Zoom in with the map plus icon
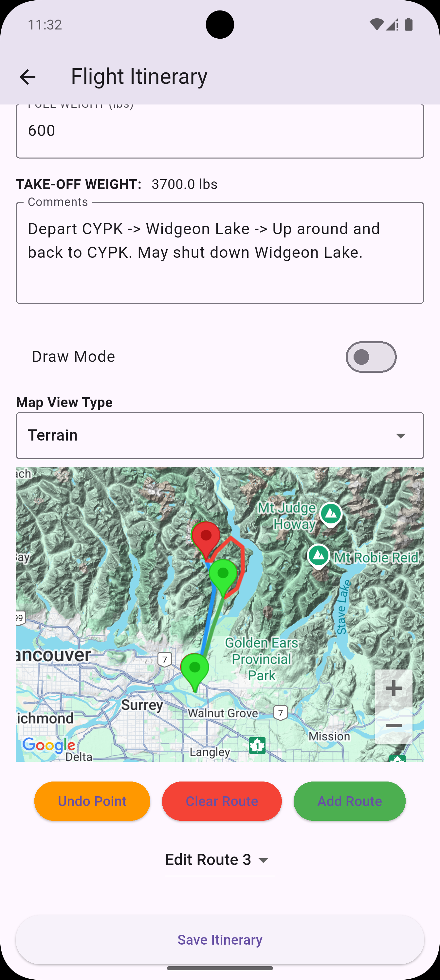Viewport: 440px width, 980px height. (394, 688)
